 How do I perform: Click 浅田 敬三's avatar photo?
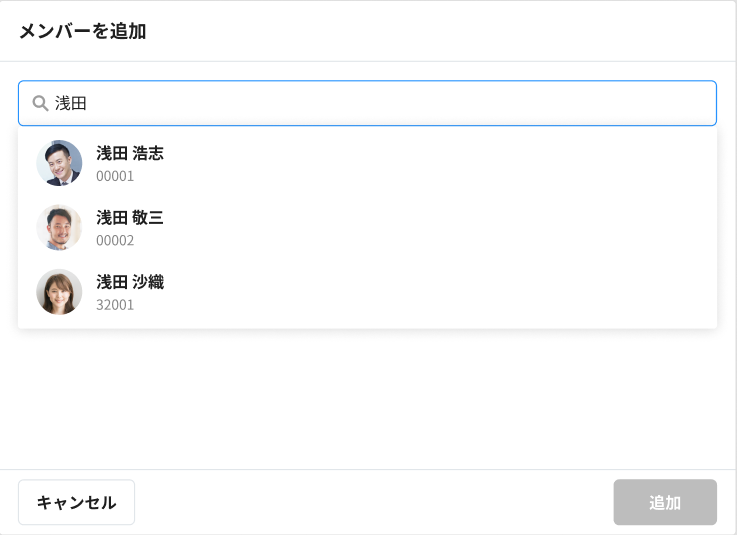pyautogui.click(x=59, y=228)
